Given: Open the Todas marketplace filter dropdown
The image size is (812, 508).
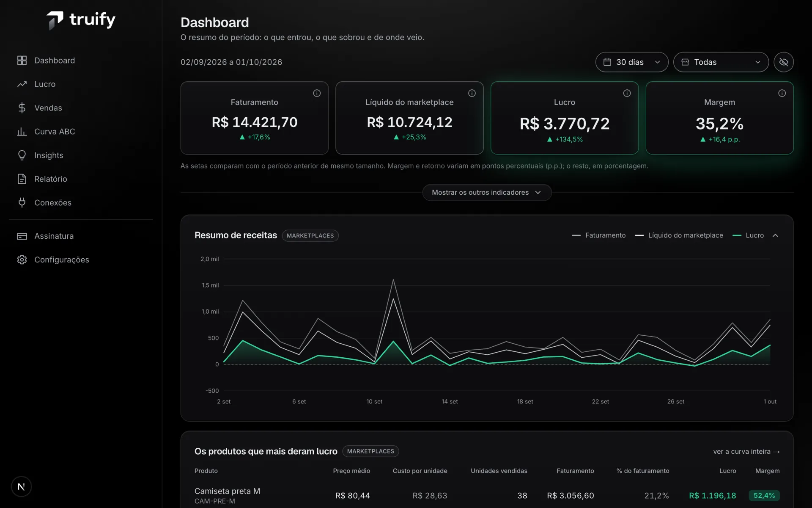Looking at the screenshot, I should pyautogui.click(x=721, y=62).
